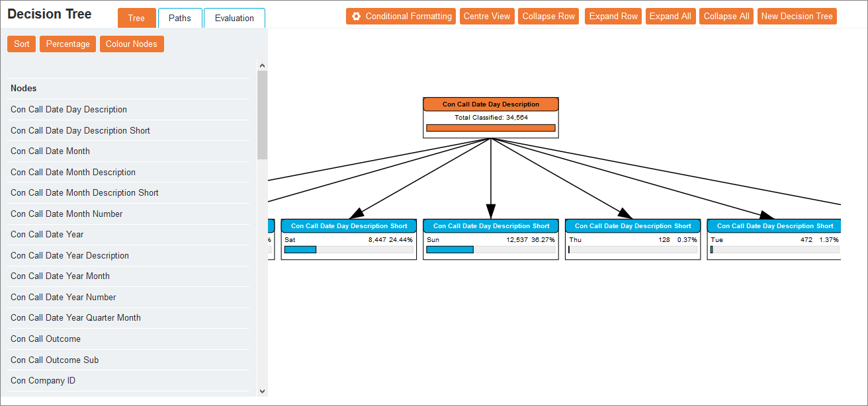Click 'Total Classified: 34,564' text in root node

pos(491,118)
